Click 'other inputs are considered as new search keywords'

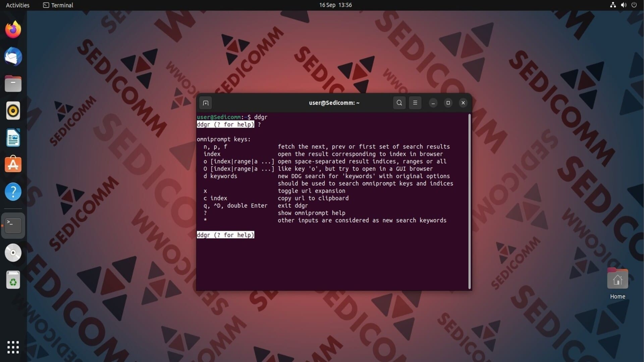click(x=362, y=220)
